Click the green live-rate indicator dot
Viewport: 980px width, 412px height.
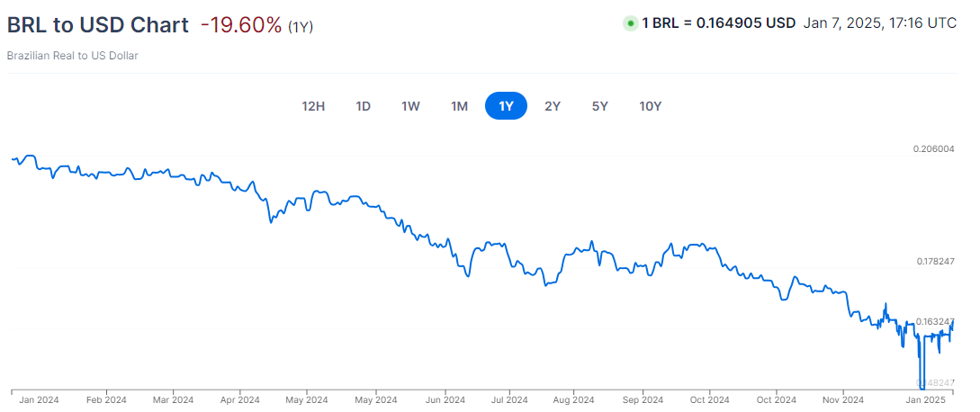[x=630, y=23]
